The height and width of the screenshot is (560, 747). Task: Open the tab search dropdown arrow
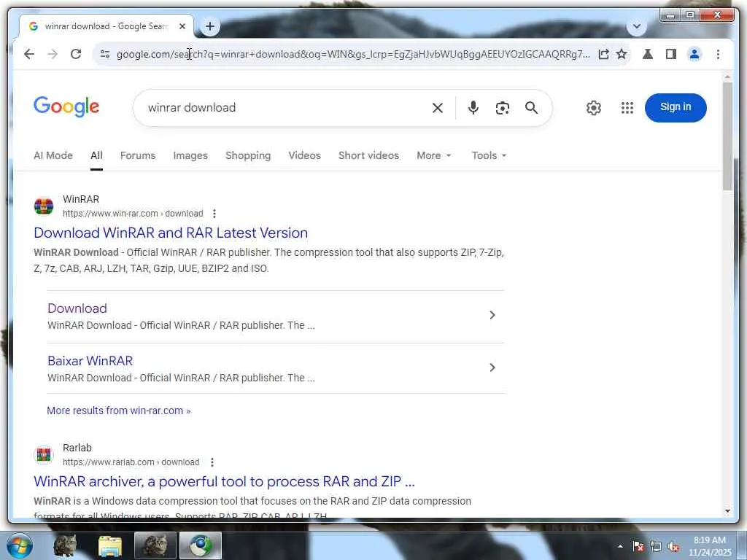tap(636, 27)
